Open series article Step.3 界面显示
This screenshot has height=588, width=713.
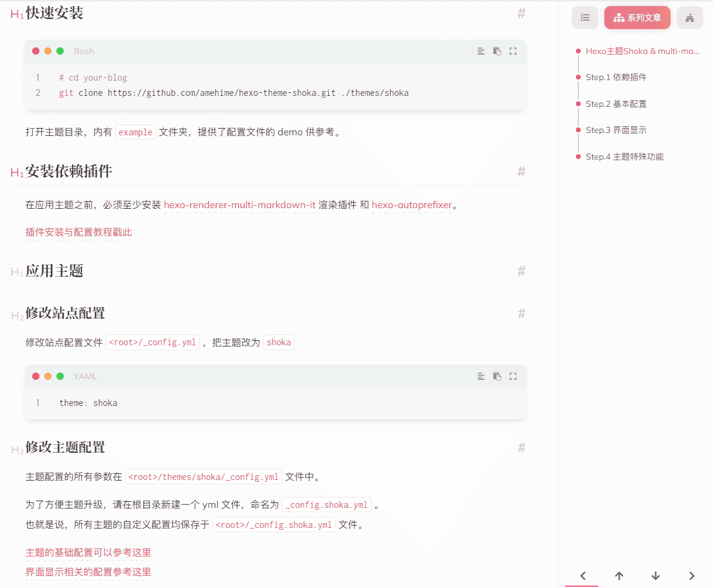(616, 130)
